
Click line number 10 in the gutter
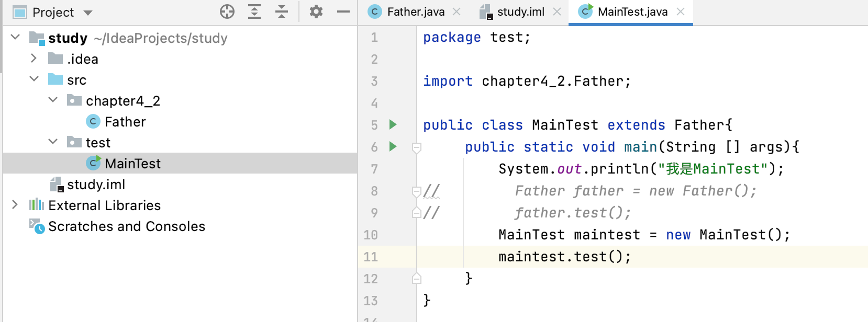(371, 235)
